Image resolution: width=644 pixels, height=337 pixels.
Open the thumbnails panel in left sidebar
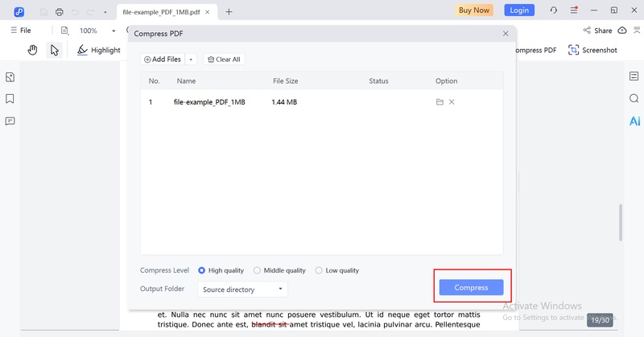10,77
